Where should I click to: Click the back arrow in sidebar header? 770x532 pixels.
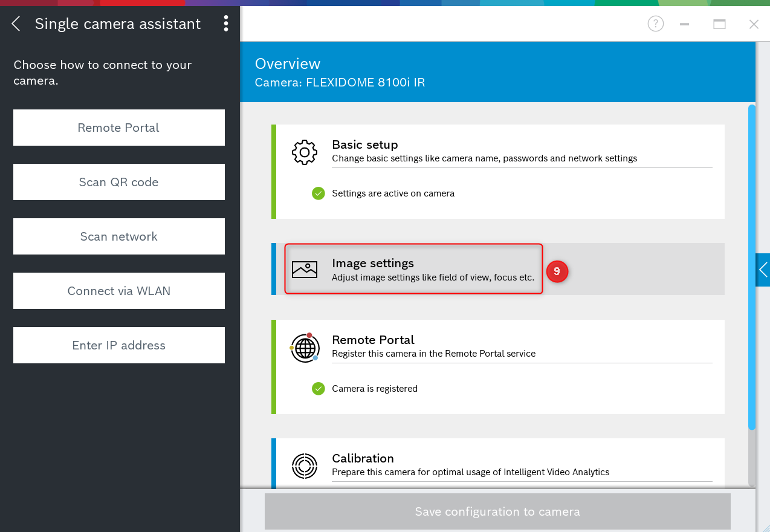point(16,24)
